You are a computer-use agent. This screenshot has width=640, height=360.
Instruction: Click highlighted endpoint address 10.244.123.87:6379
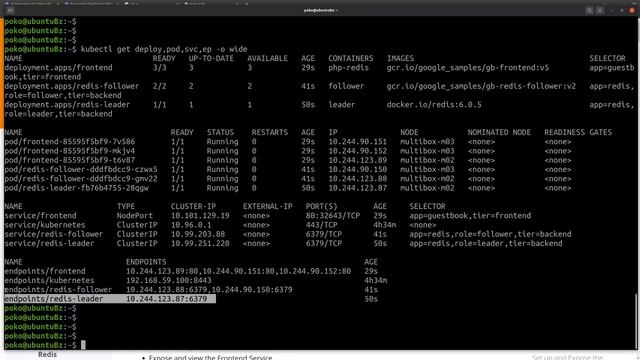pos(166,299)
